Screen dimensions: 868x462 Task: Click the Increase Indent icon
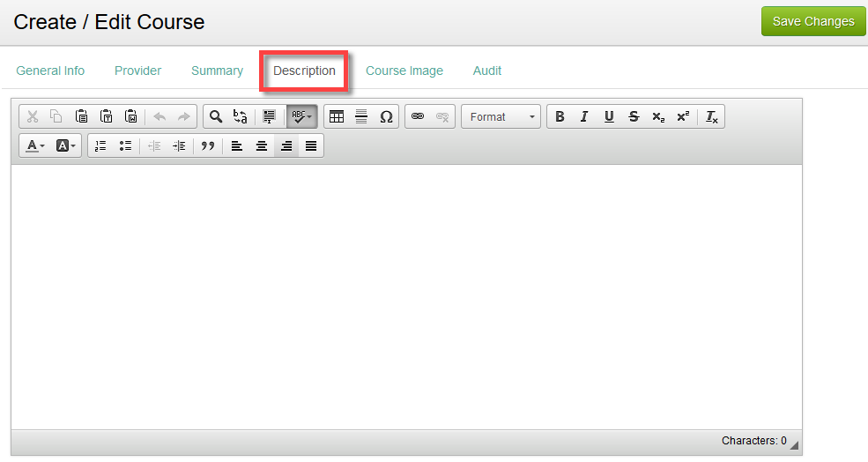[179, 145]
